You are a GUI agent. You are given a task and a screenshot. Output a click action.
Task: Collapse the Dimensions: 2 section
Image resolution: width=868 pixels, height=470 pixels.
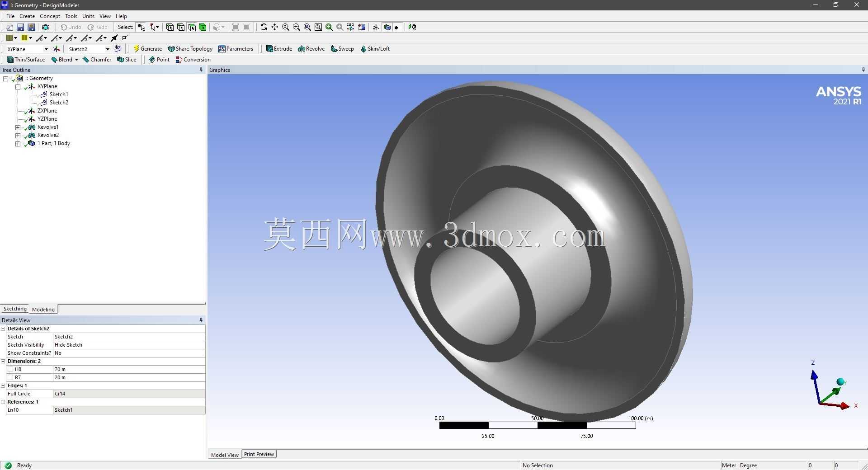click(3, 361)
